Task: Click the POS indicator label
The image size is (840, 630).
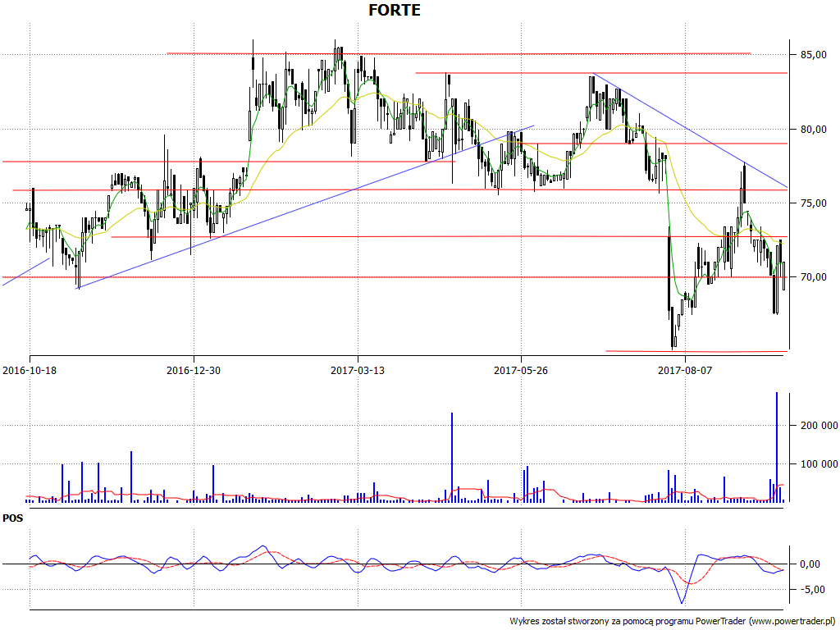Action: [x=13, y=518]
